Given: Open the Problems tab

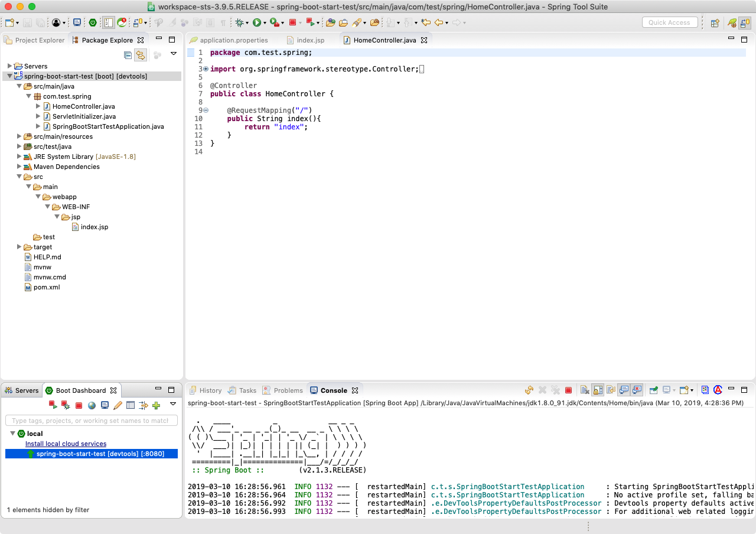Looking at the screenshot, I should (x=288, y=390).
